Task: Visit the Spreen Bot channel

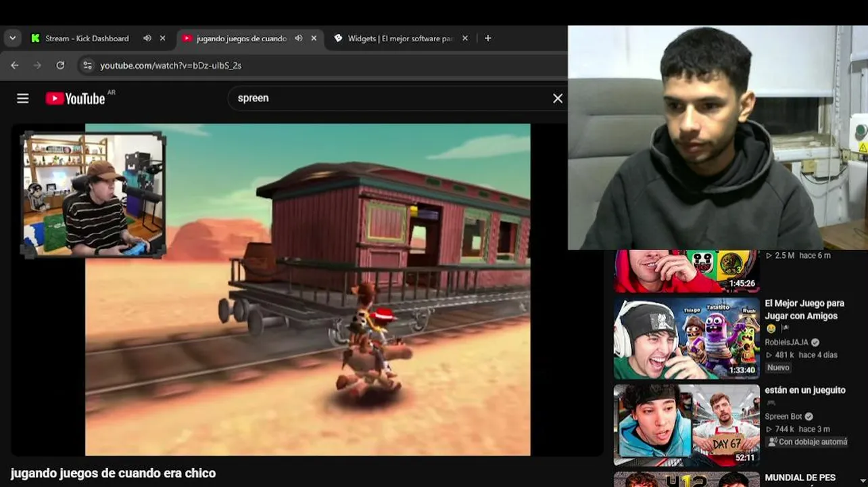Action: pos(783,417)
